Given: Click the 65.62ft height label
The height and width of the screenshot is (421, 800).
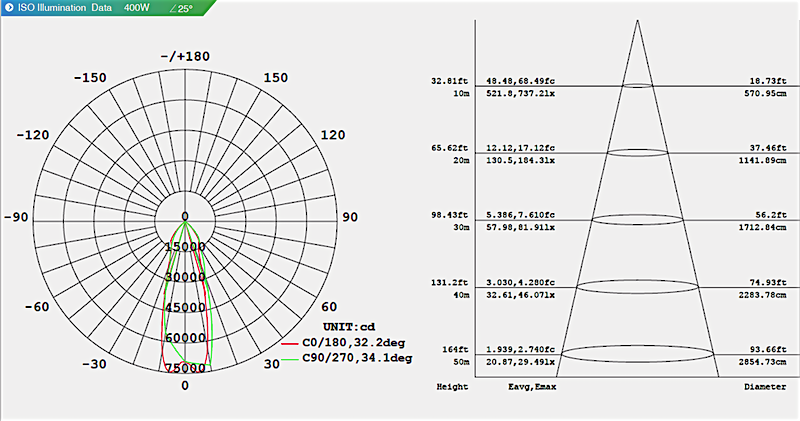Looking at the screenshot, I should [x=450, y=147].
